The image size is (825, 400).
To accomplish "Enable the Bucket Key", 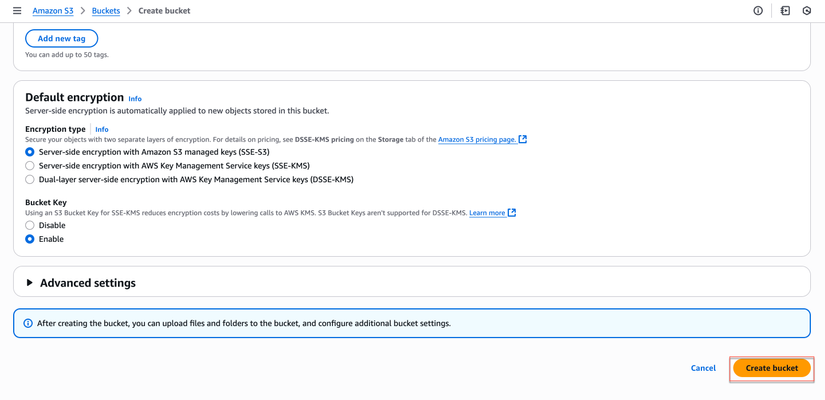I will (x=30, y=240).
